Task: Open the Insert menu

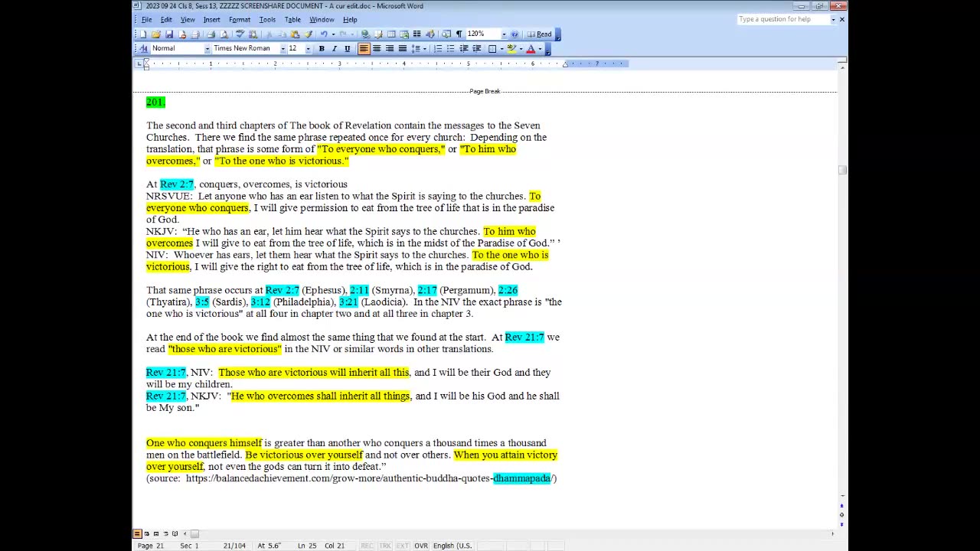Action: (211, 19)
